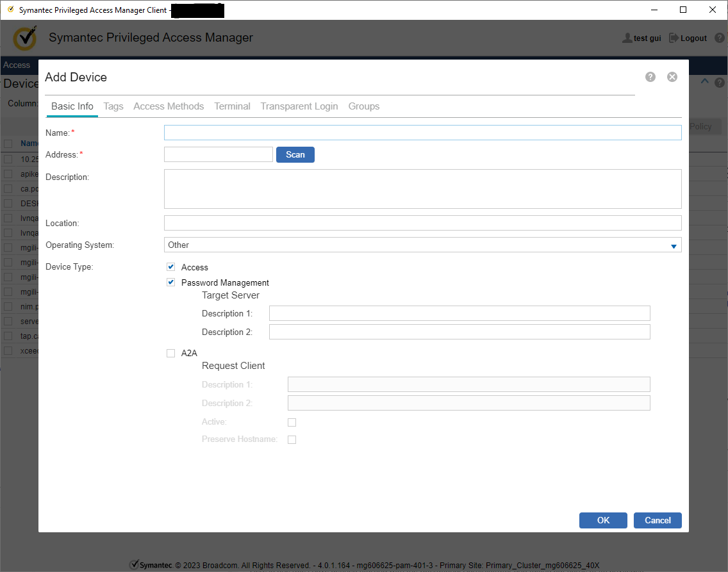
Task: Go to the Groups tab
Action: (x=364, y=106)
